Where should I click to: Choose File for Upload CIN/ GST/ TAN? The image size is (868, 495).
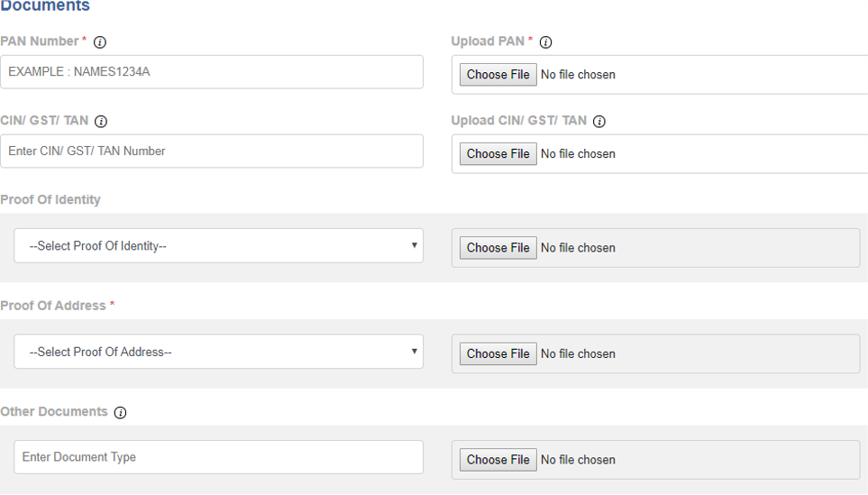498,154
